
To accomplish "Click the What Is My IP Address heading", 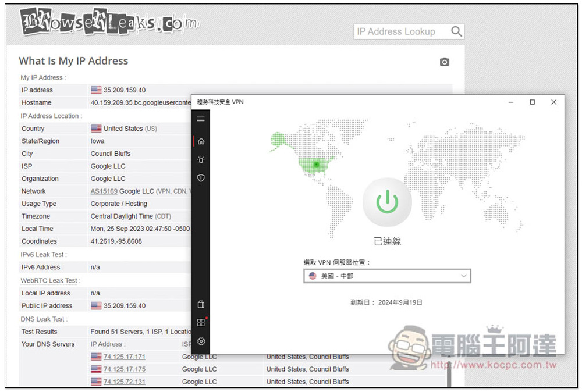I will (73, 61).
